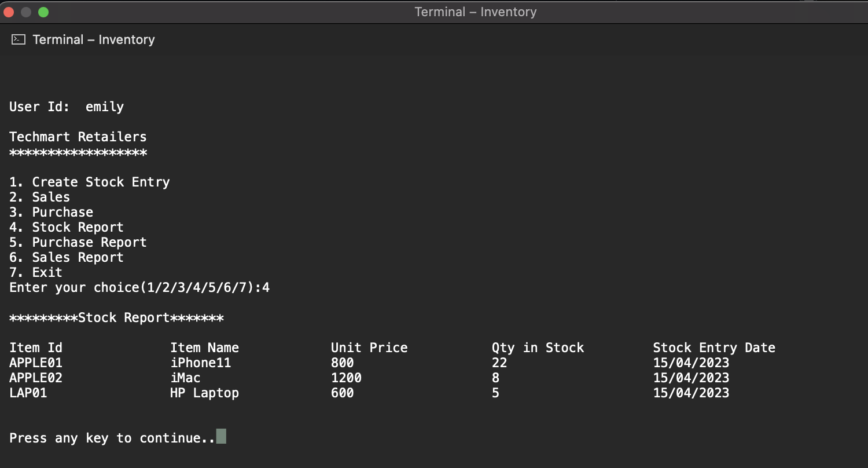This screenshot has width=868, height=468.
Task: Click the Enter your choice prompt line
Action: point(139,288)
